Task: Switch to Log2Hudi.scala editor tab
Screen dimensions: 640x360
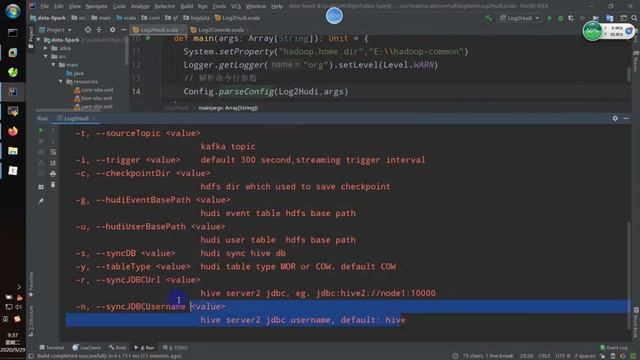Action: [x=158, y=30]
